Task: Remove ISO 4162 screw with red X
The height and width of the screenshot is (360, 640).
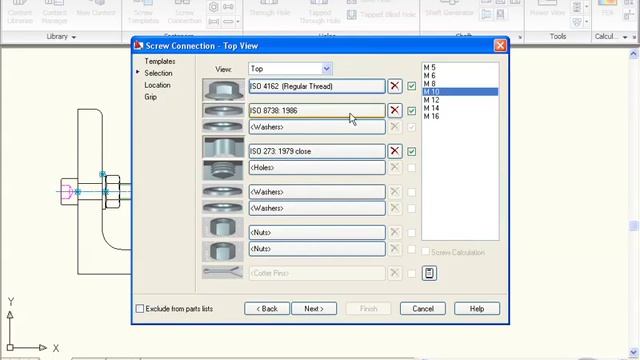Action: [x=395, y=86]
